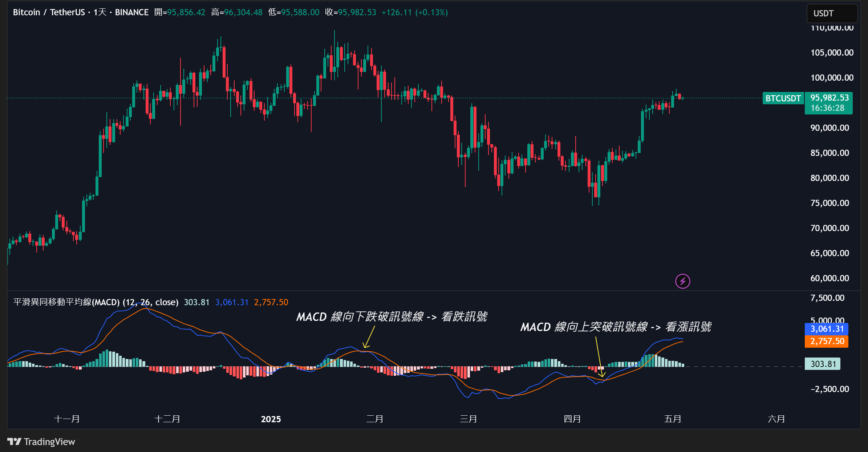Click the 100,000.00 price axis label
868x452 pixels.
(x=832, y=78)
